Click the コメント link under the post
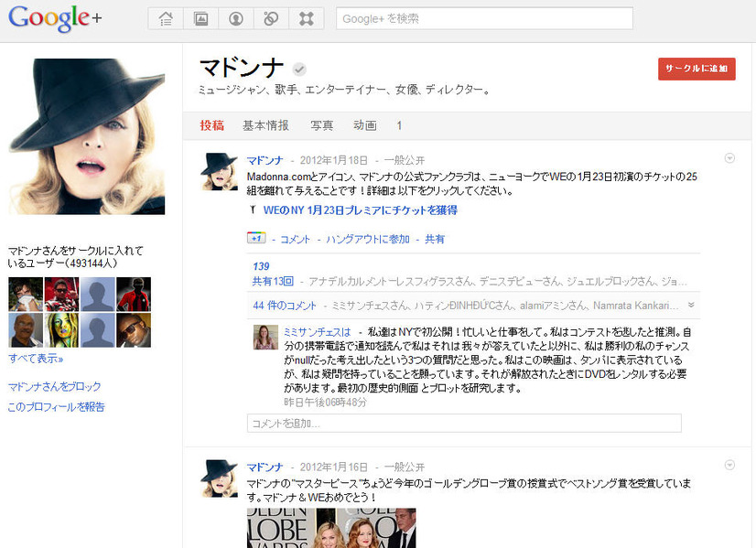 (x=295, y=239)
